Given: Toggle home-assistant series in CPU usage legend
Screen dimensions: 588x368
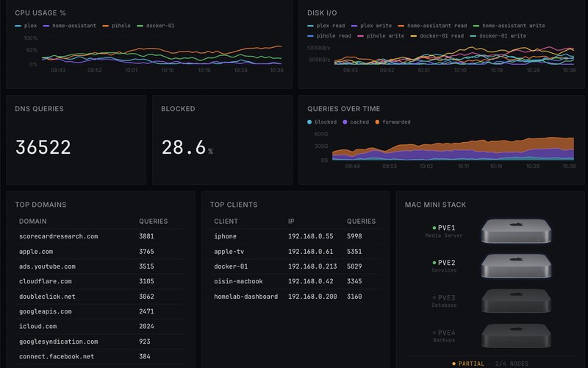Looking at the screenshot, I should point(70,26).
